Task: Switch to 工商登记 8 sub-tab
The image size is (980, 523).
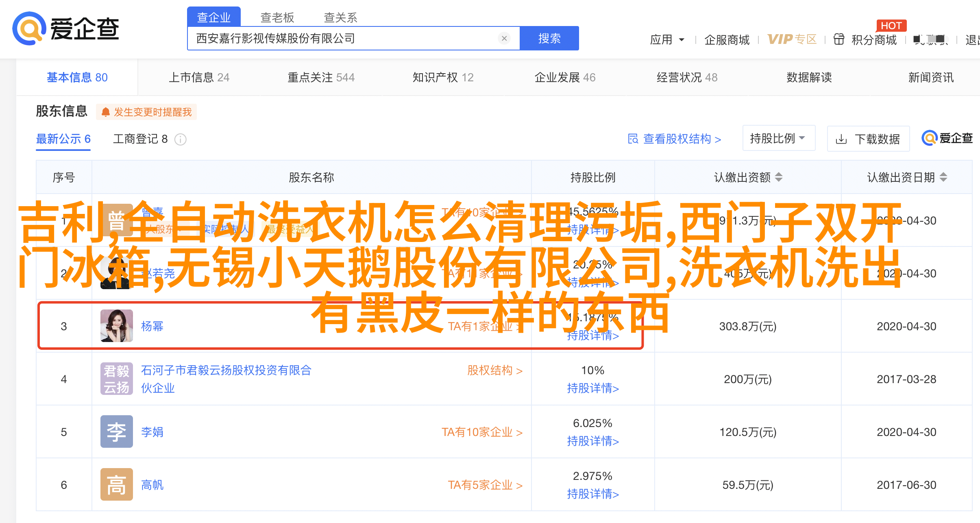Action: (x=140, y=139)
